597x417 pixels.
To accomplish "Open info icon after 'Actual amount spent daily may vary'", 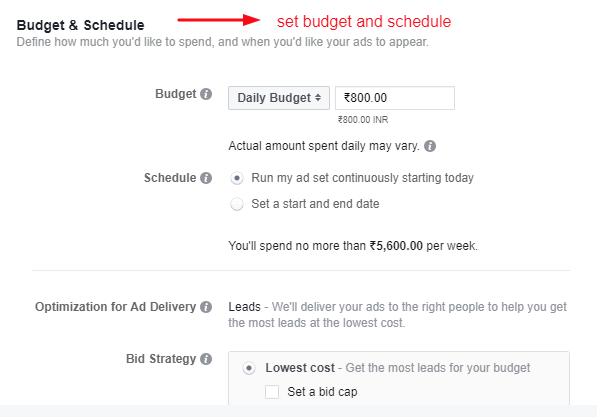I will pos(430,146).
